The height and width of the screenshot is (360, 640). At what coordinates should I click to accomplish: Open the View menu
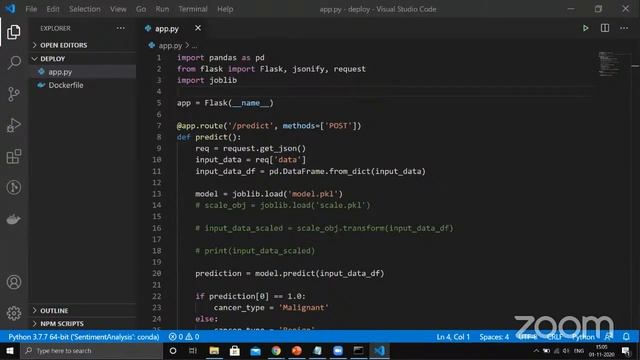118,9
